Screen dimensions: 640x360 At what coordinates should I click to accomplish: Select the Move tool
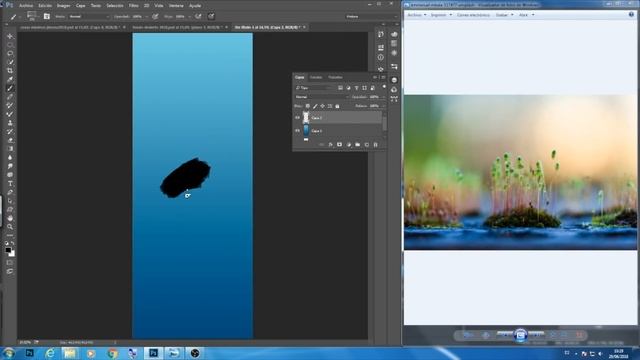10,36
